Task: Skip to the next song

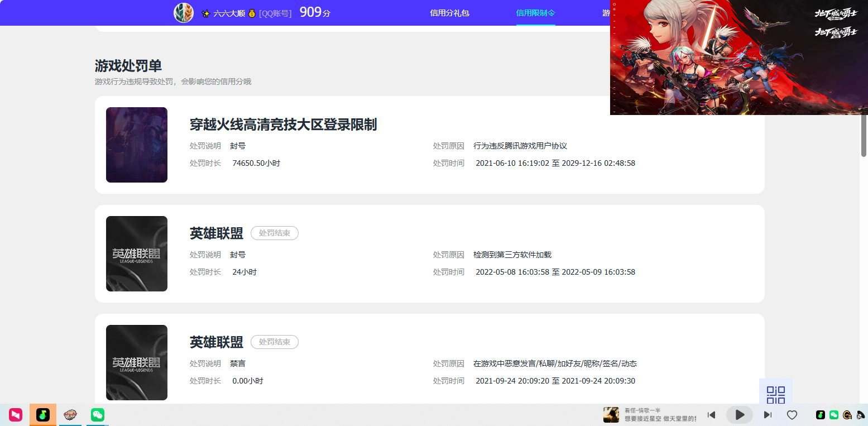Action: tap(768, 415)
